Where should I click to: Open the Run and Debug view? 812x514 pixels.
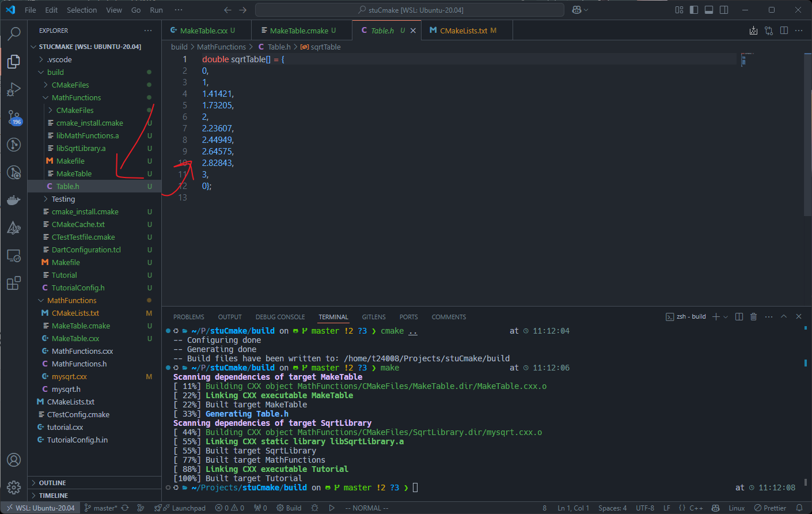14,89
